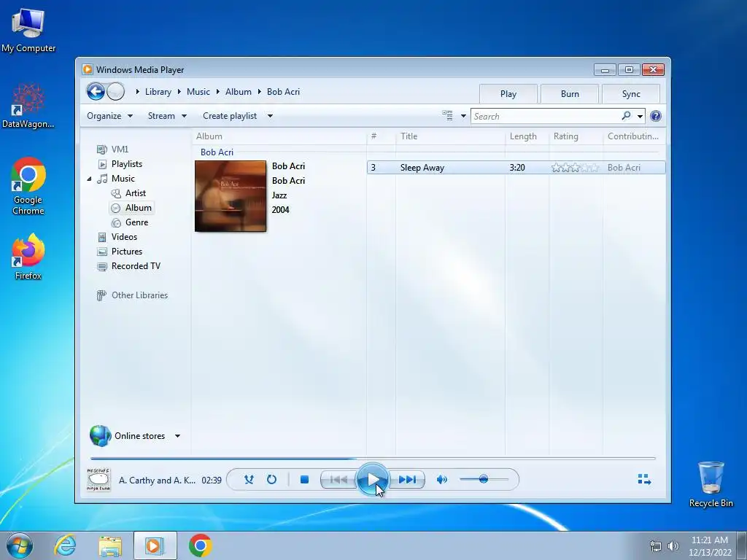
Task: Go back with the blue back arrow
Action: point(96,91)
